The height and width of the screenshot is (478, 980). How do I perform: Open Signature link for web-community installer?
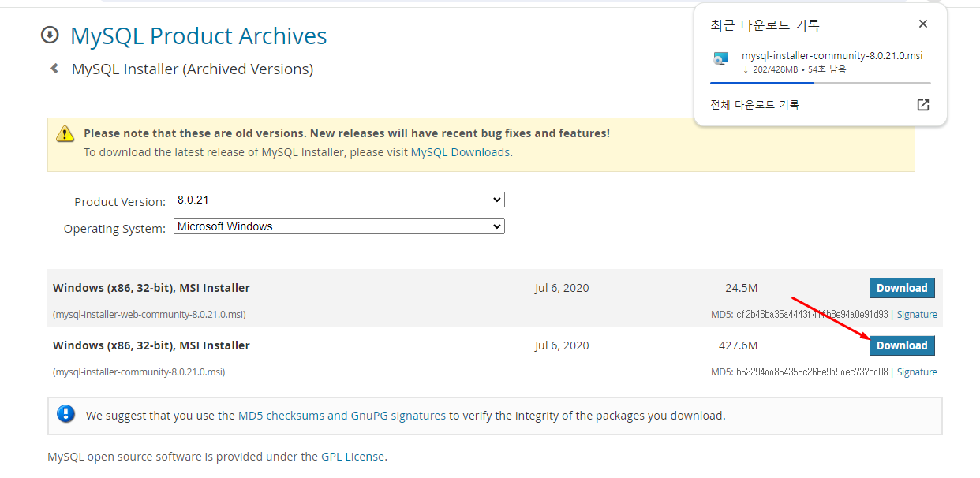(917, 315)
